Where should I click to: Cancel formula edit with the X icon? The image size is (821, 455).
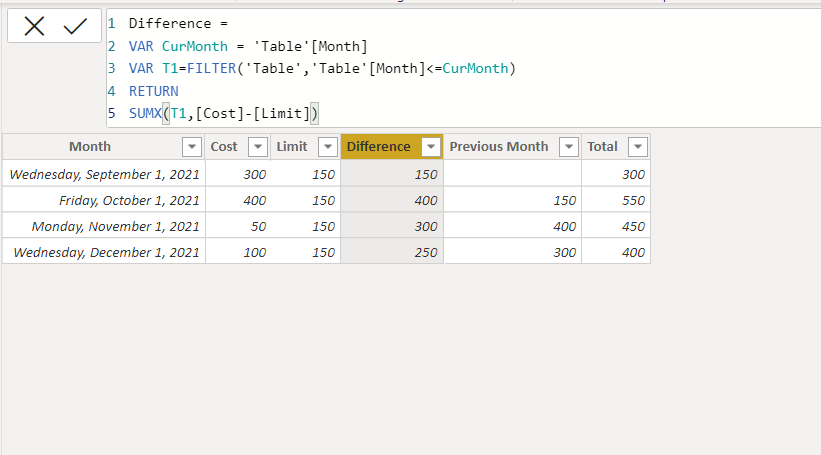[34, 26]
